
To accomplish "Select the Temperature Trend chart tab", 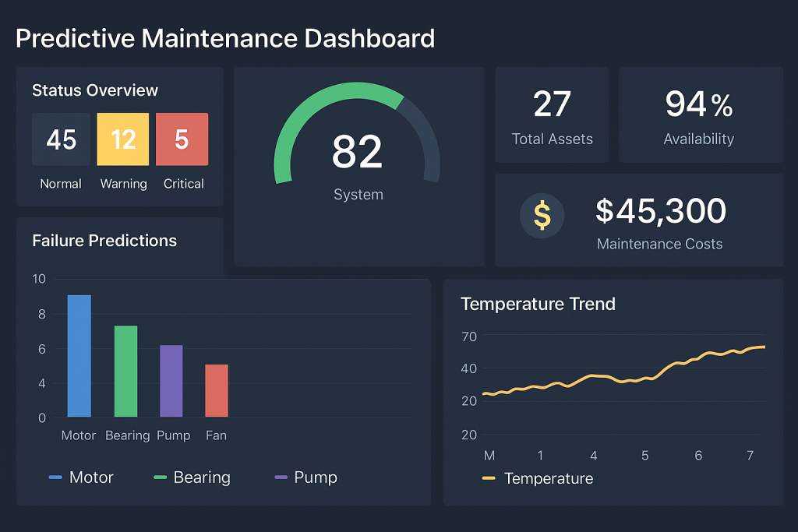I will pyautogui.click(x=538, y=305).
